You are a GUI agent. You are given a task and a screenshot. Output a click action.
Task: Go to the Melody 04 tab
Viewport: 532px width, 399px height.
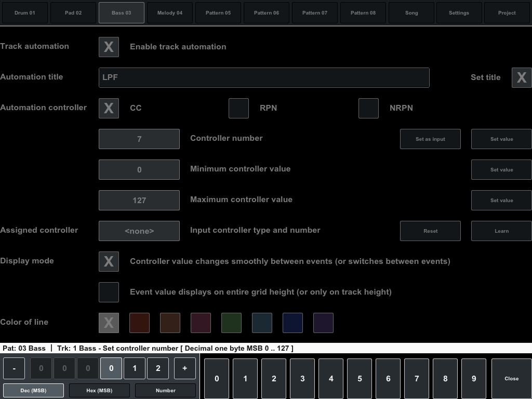170,13
